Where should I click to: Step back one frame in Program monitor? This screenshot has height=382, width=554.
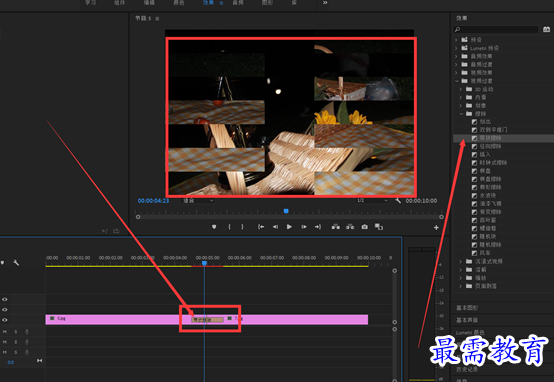point(275,227)
